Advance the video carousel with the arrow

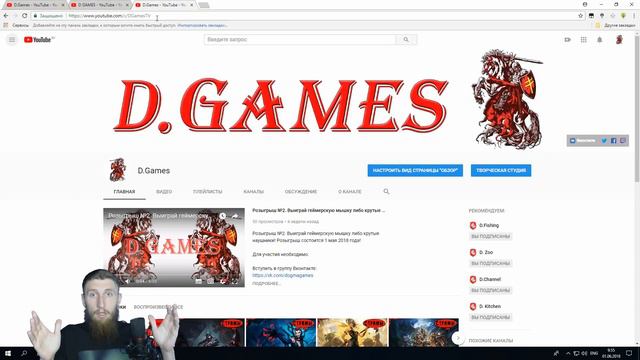pos(458,338)
